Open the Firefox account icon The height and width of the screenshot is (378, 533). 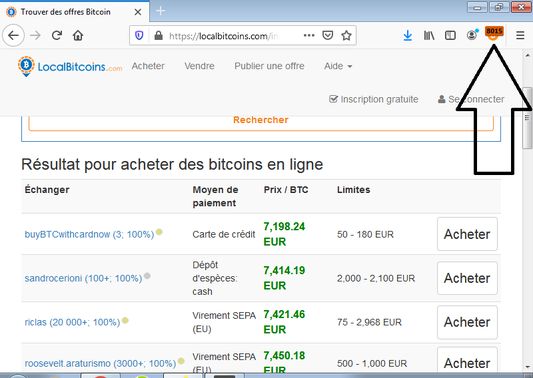click(472, 35)
